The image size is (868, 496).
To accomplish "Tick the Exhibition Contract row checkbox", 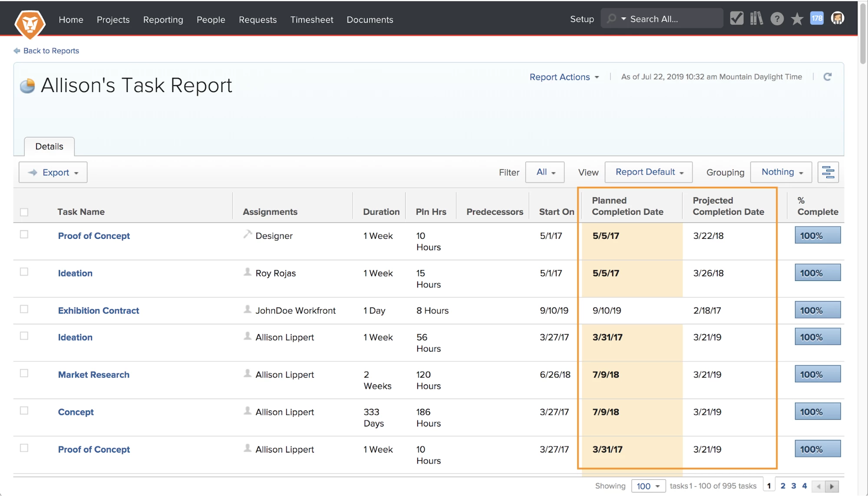I will click(x=24, y=309).
